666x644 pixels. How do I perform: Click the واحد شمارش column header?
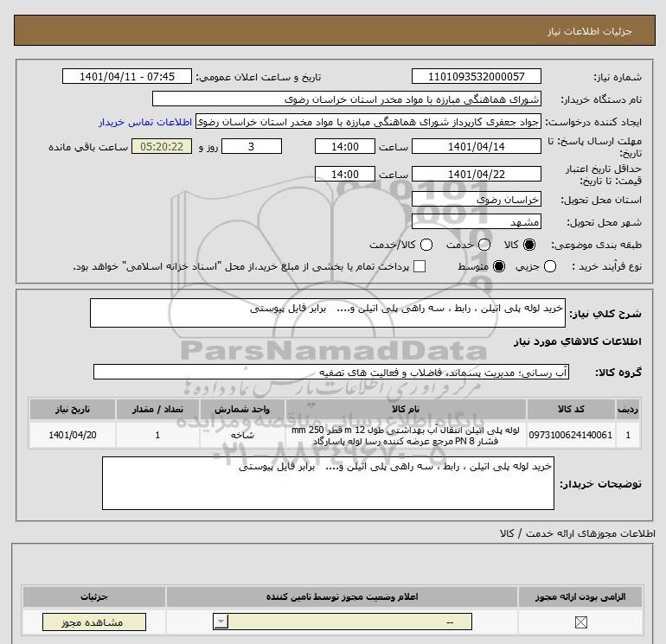(x=242, y=409)
